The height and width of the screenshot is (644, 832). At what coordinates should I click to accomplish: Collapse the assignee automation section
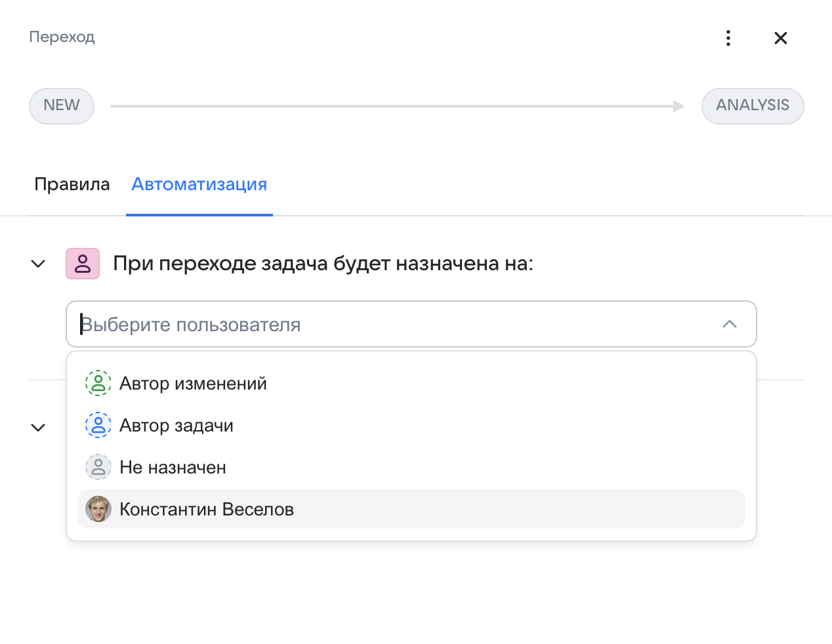[x=38, y=263]
